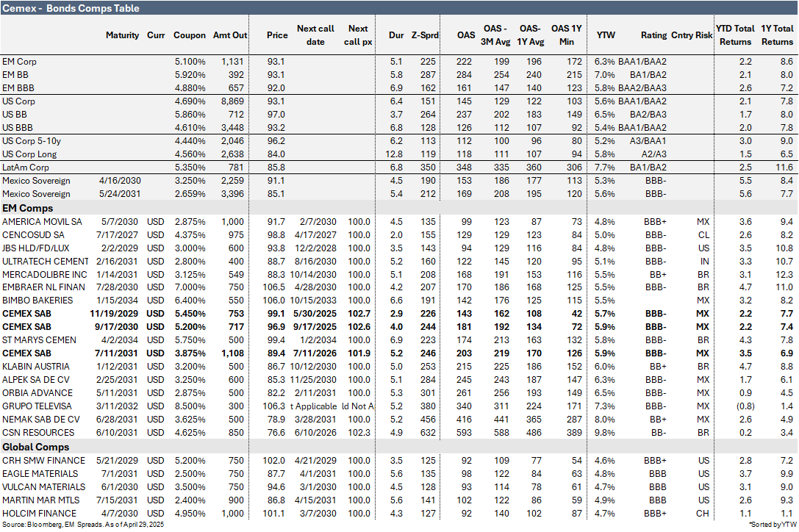Click Cencosud country risk CL
799x532 pixels.
pos(703,235)
